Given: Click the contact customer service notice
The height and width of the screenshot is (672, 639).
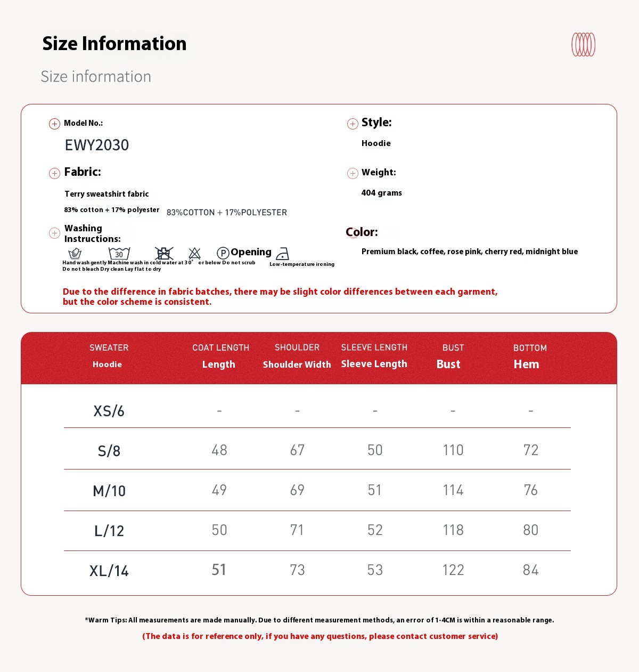Looking at the screenshot, I should 320,636.
